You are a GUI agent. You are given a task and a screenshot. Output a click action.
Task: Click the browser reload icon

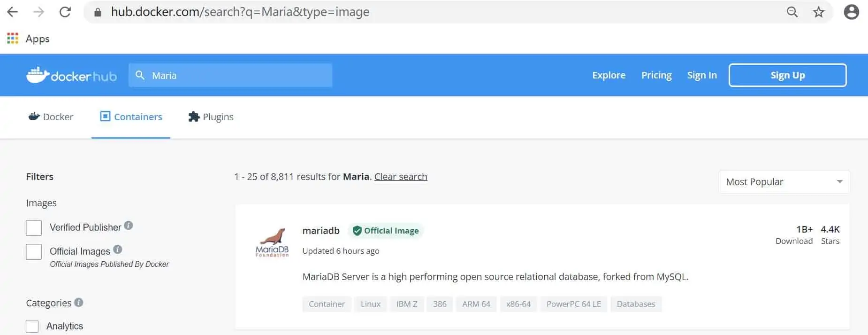click(65, 12)
